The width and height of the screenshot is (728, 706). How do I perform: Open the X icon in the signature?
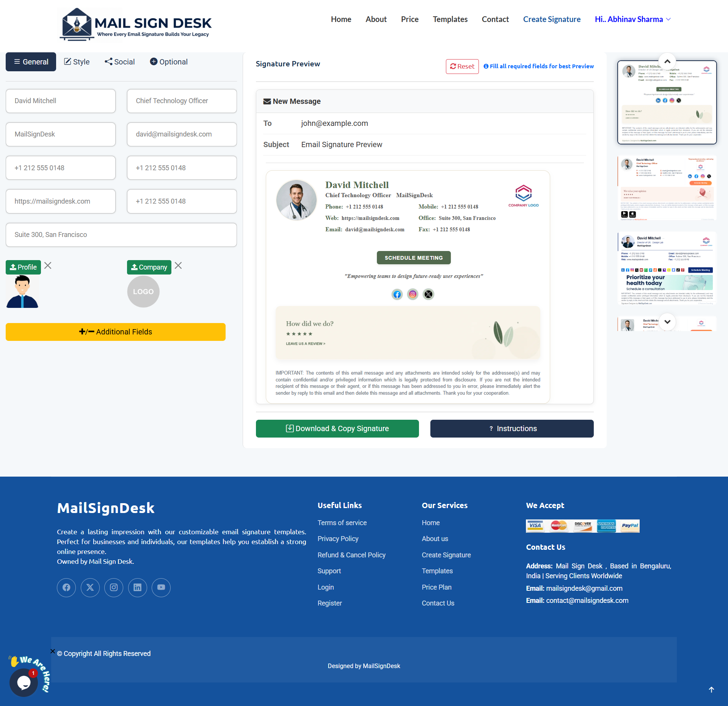tap(428, 294)
